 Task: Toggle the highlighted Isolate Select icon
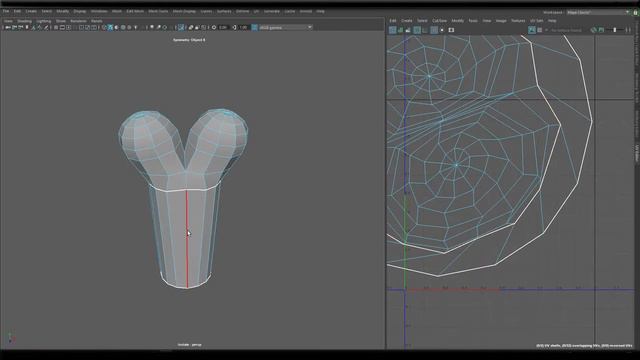coord(181,27)
